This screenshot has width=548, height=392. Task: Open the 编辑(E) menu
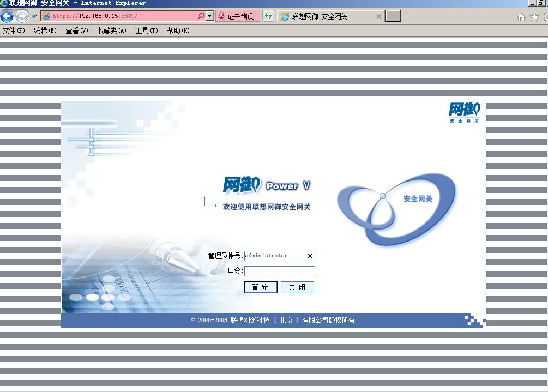[x=45, y=31]
